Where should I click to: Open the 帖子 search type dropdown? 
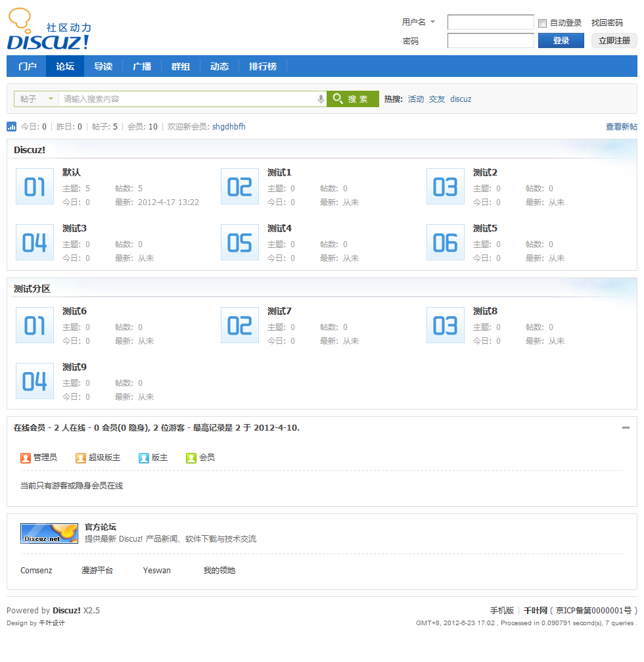37,99
